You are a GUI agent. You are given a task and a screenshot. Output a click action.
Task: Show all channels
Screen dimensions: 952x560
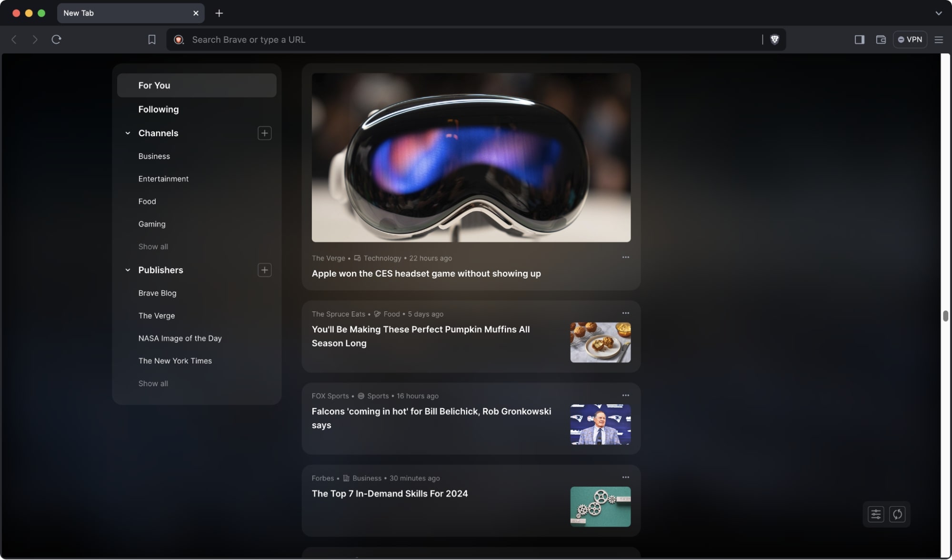(153, 247)
